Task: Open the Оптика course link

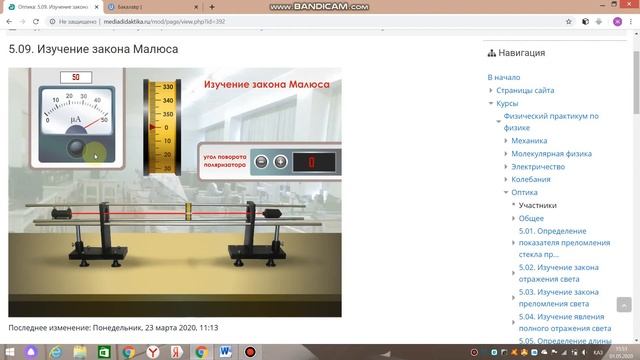Action: point(524,192)
